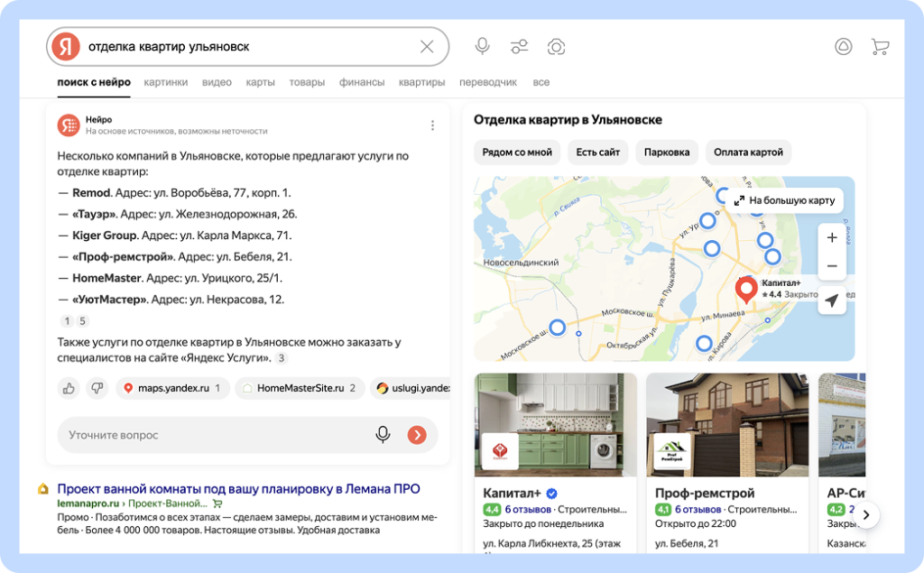Toggle the 'Рядом со мной' filter chip

[x=517, y=152]
